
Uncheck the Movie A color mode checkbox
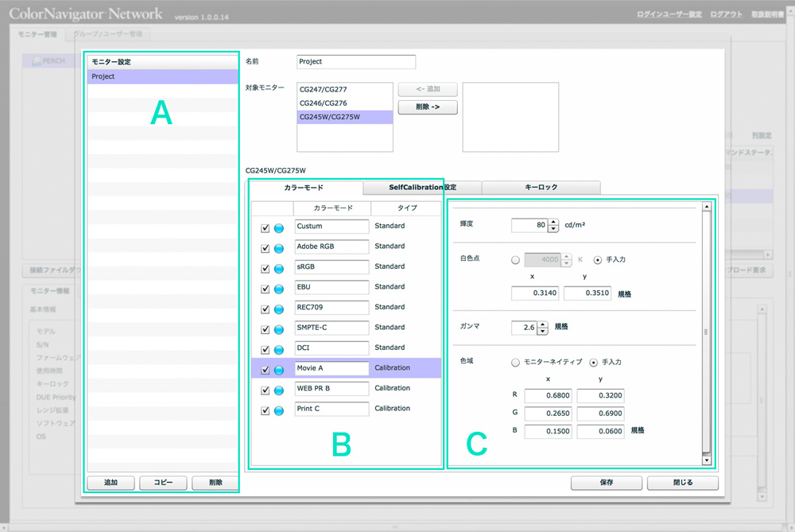266,371
